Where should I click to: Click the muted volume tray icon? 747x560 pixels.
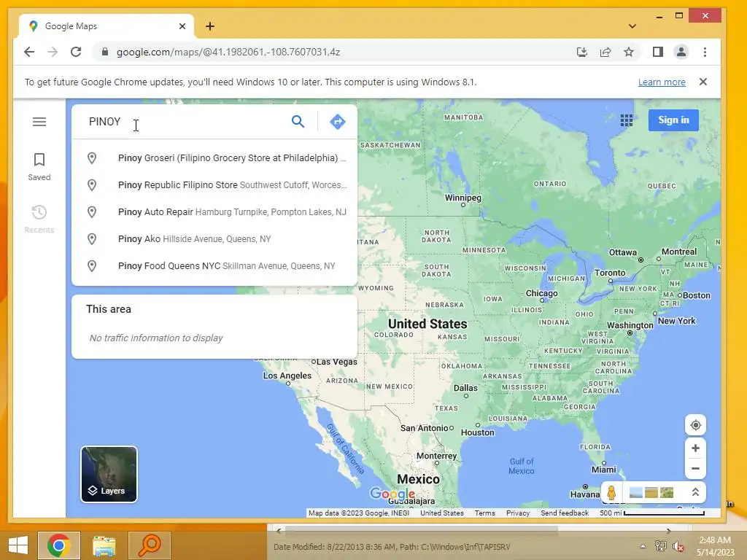[x=678, y=546]
